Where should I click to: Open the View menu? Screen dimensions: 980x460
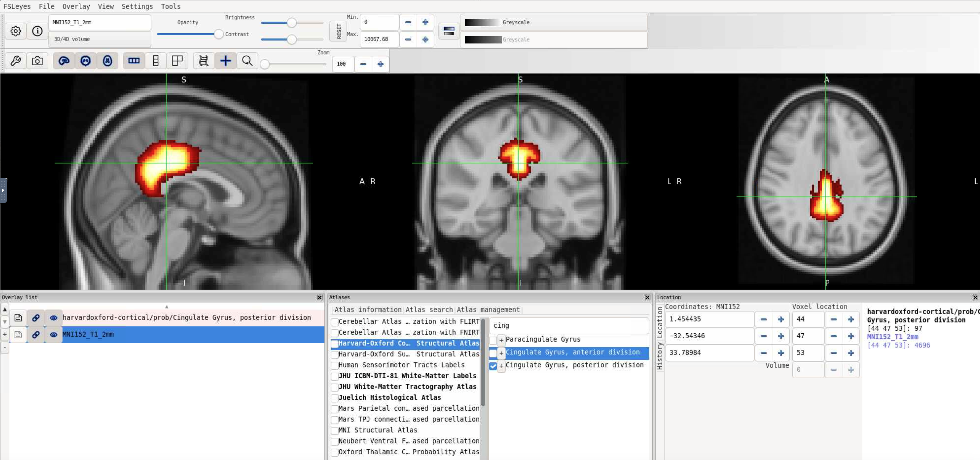(x=106, y=7)
